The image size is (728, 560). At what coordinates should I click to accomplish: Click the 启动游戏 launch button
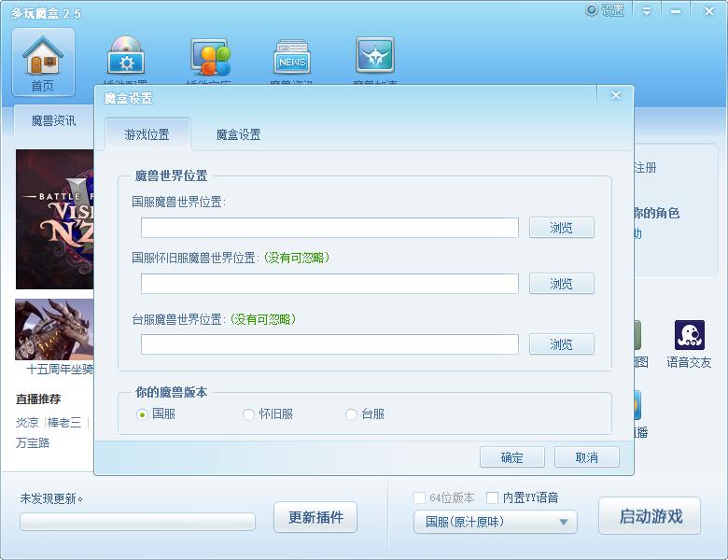[650, 516]
